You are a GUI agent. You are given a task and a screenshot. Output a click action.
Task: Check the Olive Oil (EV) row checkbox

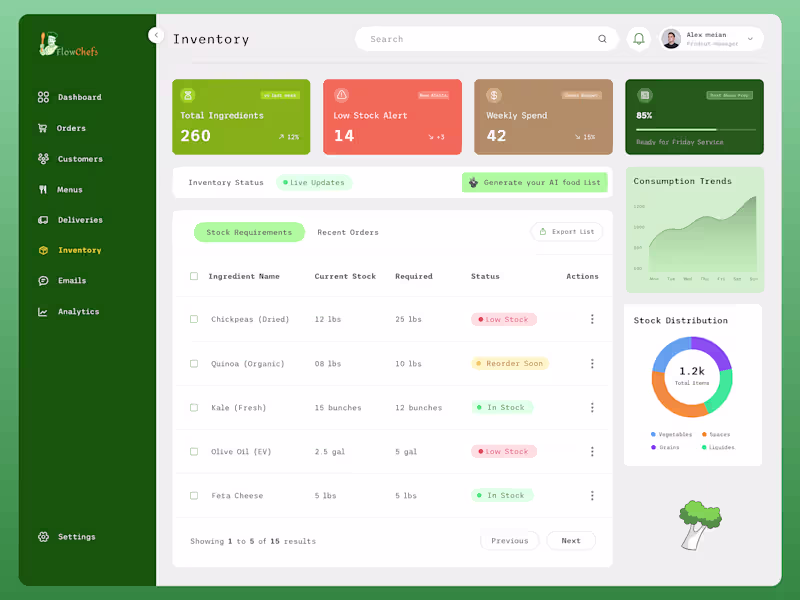click(194, 451)
